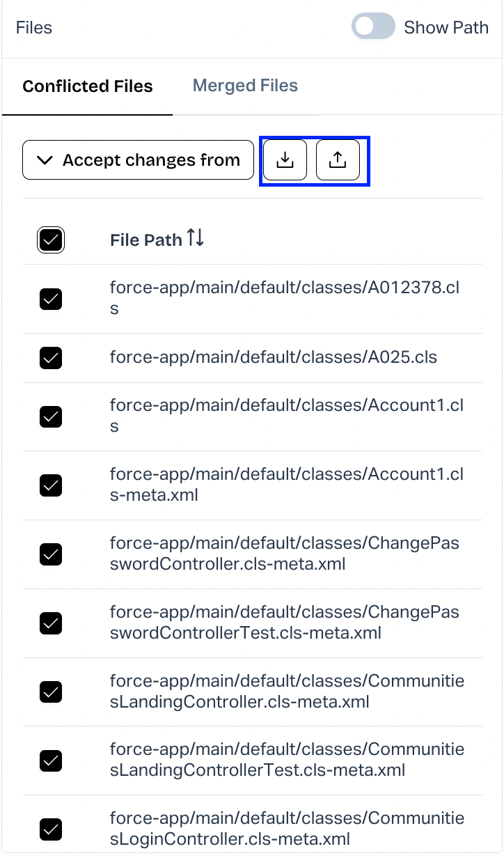
Task: Click the download icon button
Action: (x=285, y=160)
